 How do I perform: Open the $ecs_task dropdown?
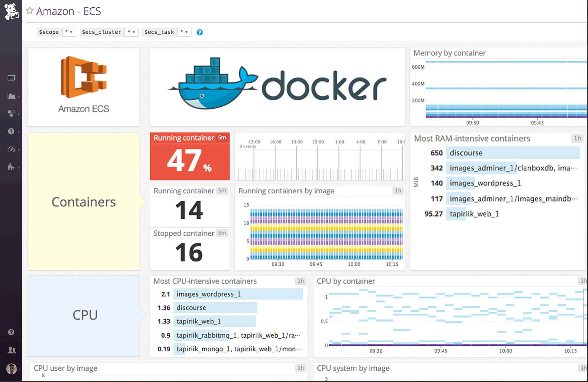184,32
